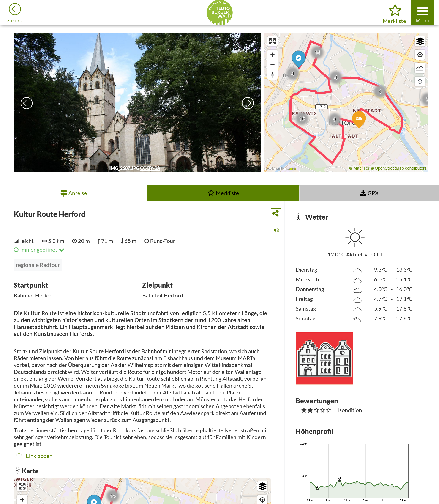Screen dimensions: 439x504
Task: Click the Sonntag forecast row
Action: [x=354, y=318]
